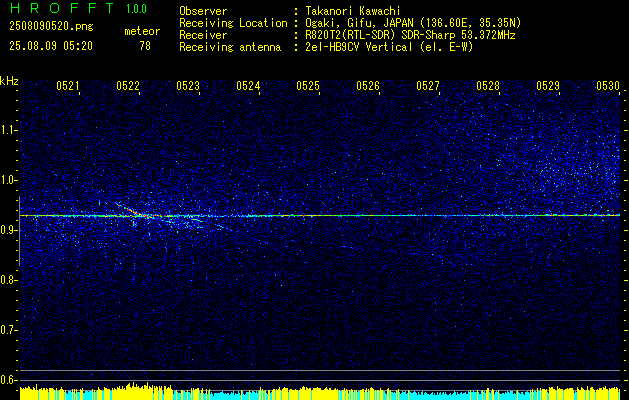Click the vertical gray range bar beside 0.9
629x400 pixels.
tap(19, 231)
